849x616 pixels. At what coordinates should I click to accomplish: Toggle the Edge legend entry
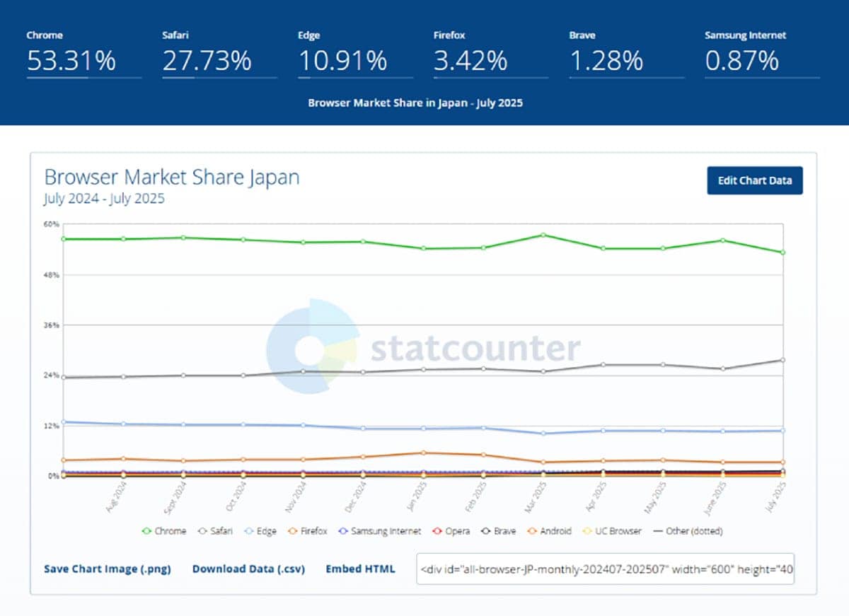261,530
